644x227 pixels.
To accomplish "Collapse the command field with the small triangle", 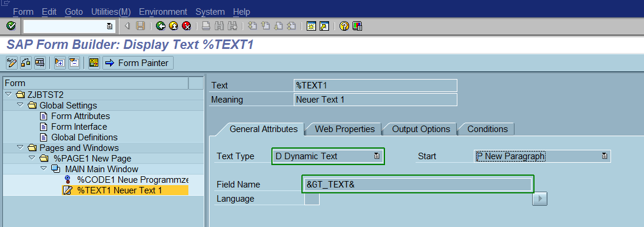I will (x=127, y=27).
